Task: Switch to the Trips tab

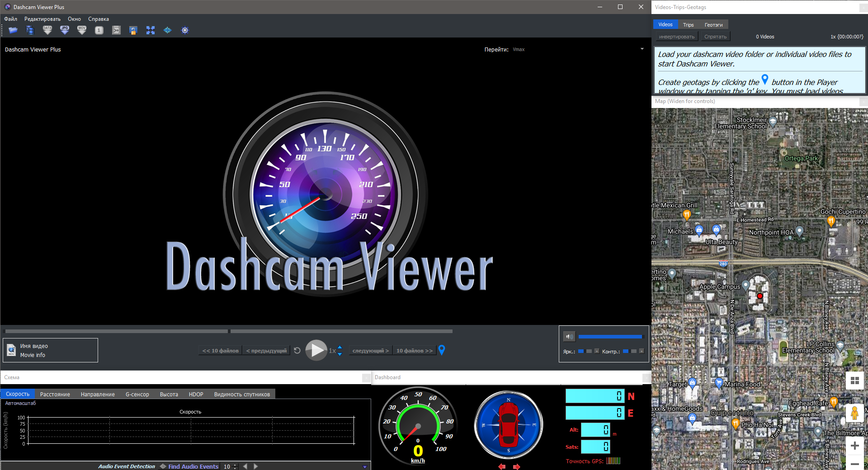Action: 689,25
